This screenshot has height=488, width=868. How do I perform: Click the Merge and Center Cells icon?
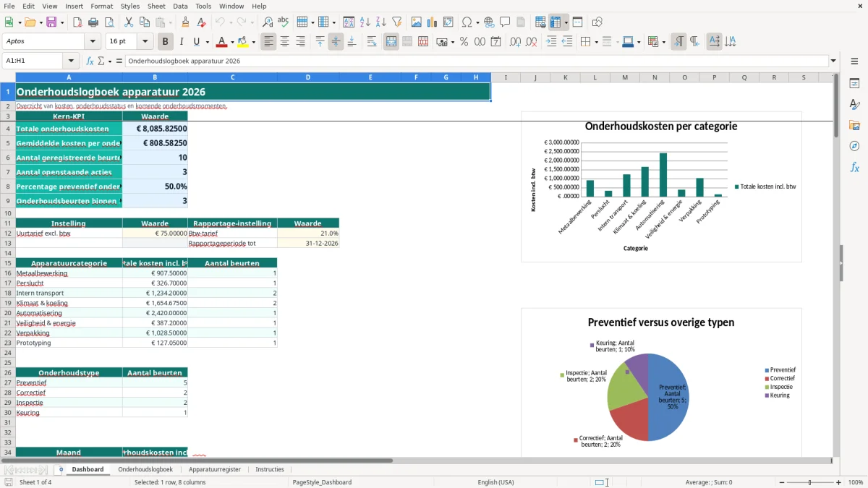(391, 42)
